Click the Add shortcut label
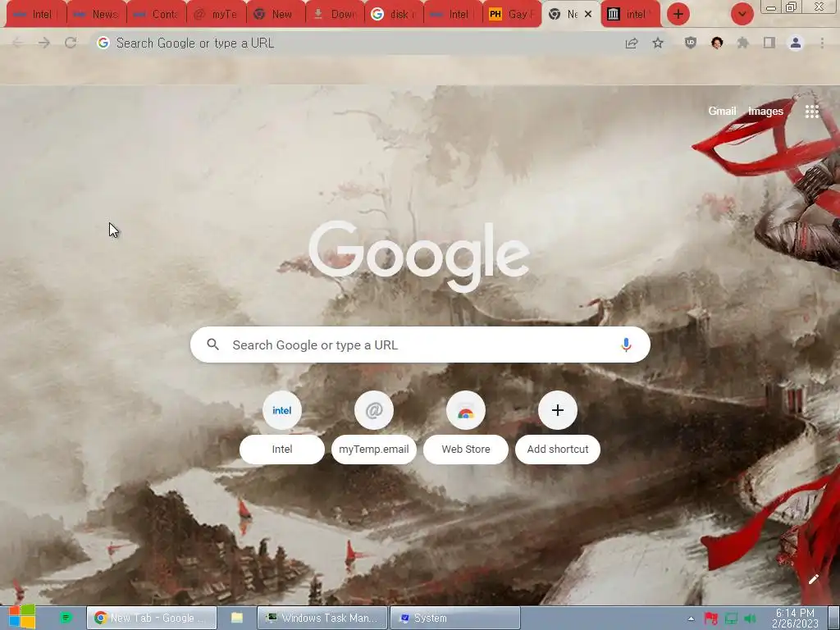Viewport: 840px width, 630px height. pyautogui.click(x=558, y=449)
